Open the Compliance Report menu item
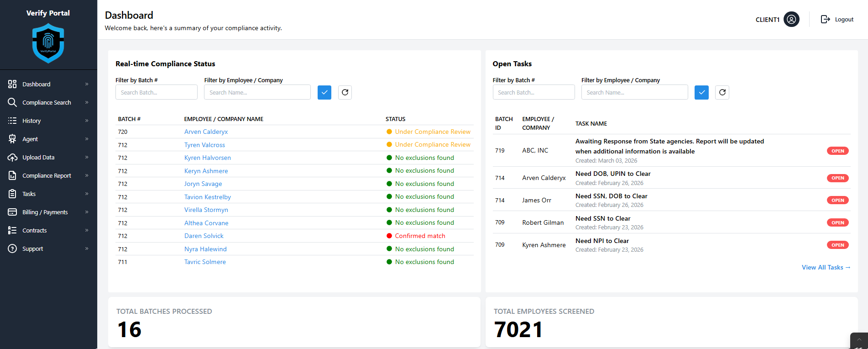 48,175
